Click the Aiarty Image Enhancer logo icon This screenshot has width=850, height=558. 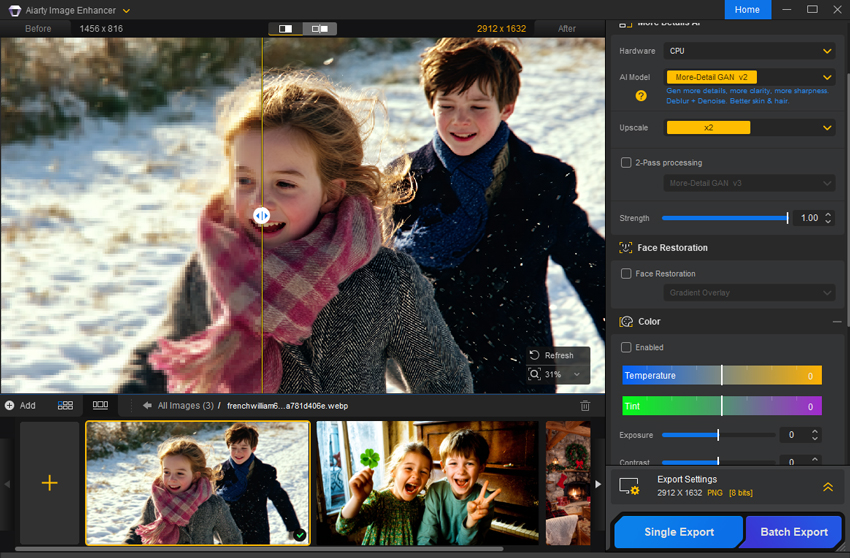(15, 10)
